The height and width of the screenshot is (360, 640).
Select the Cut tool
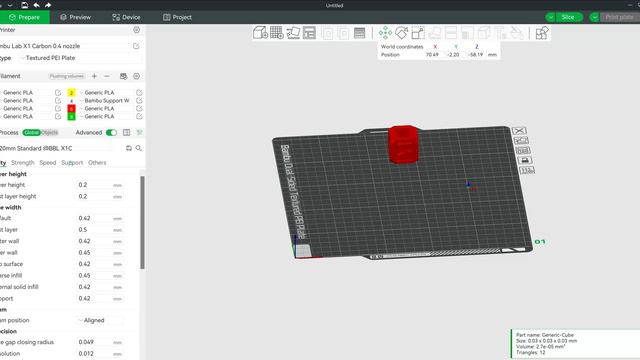451,33
